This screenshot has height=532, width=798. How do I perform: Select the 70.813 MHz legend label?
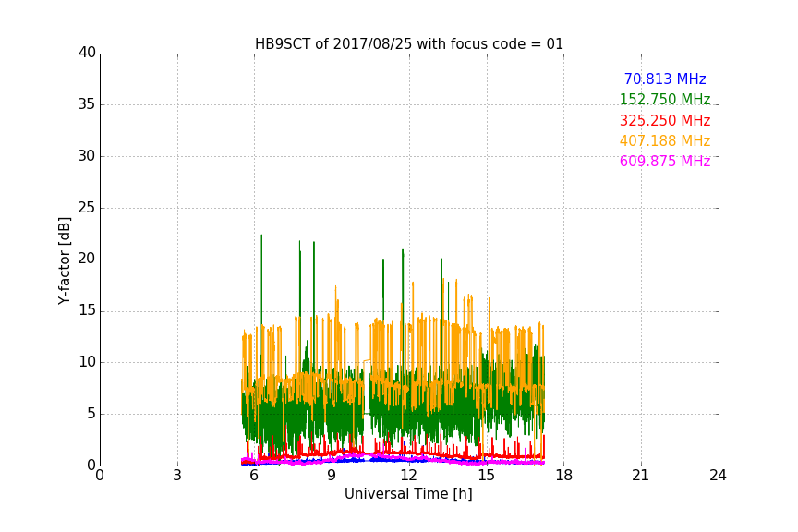tap(665, 79)
